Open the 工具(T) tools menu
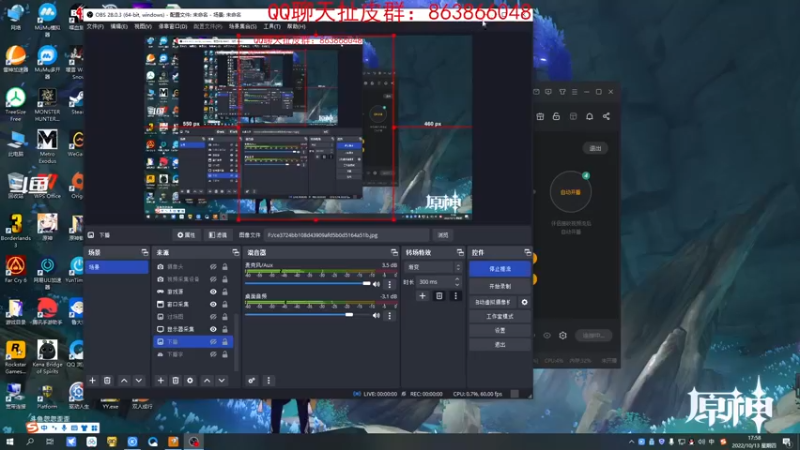This screenshot has height=450, width=800. [x=271, y=27]
